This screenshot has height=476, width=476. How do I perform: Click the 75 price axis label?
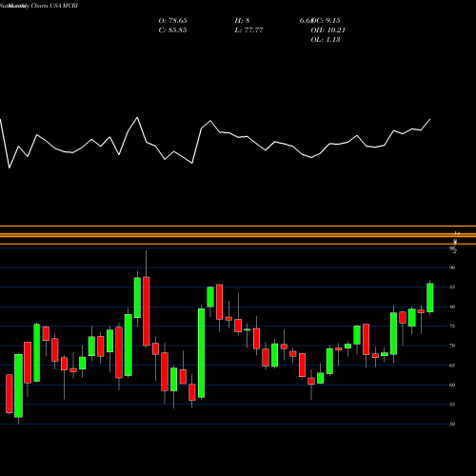(452, 327)
